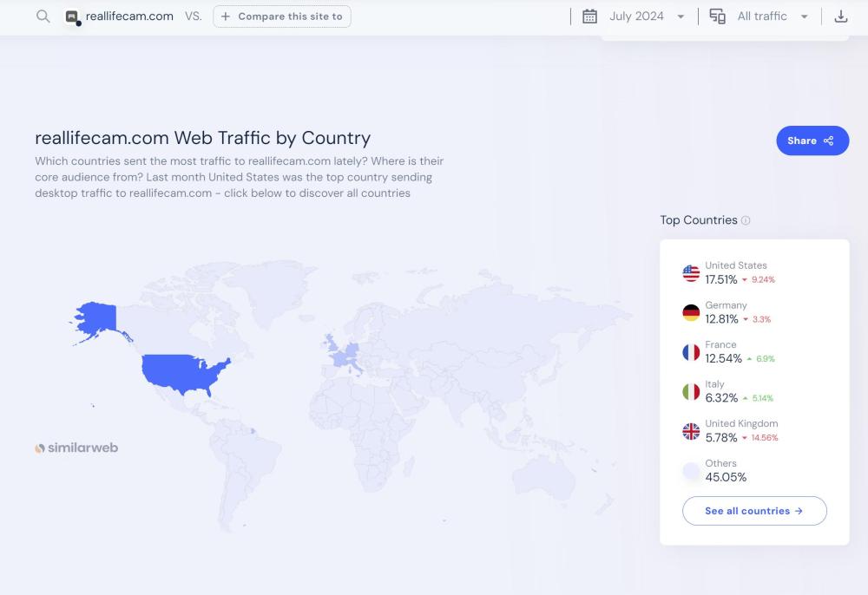Expand the All traffic dropdown

(773, 16)
